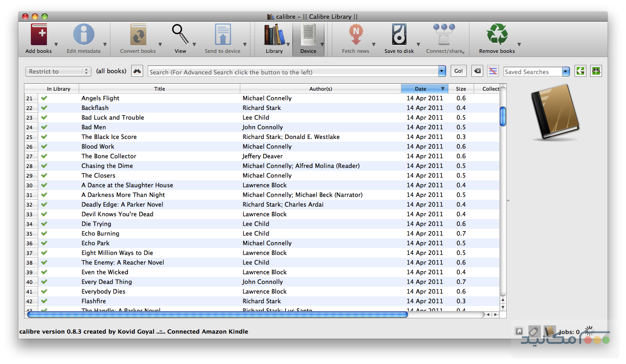The height and width of the screenshot is (364, 626).
Task: Toggle search highlighting icon next to Go
Action: [493, 71]
